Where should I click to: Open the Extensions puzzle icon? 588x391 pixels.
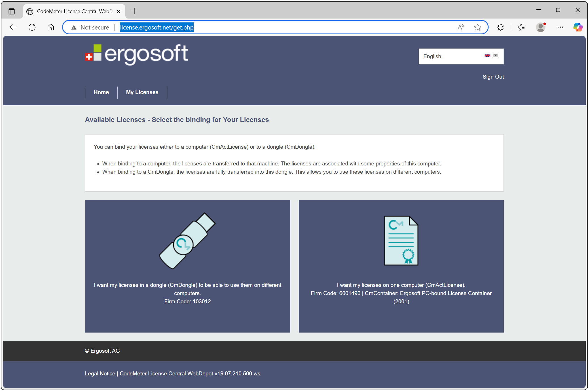pos(501,27)
